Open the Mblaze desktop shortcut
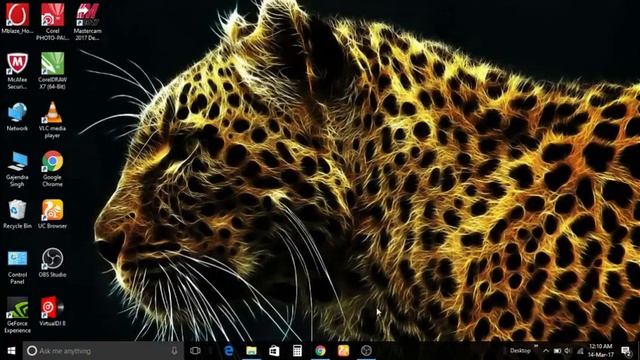Image resolution: width=640 pixels, height=360 pixels. point(17,18)
